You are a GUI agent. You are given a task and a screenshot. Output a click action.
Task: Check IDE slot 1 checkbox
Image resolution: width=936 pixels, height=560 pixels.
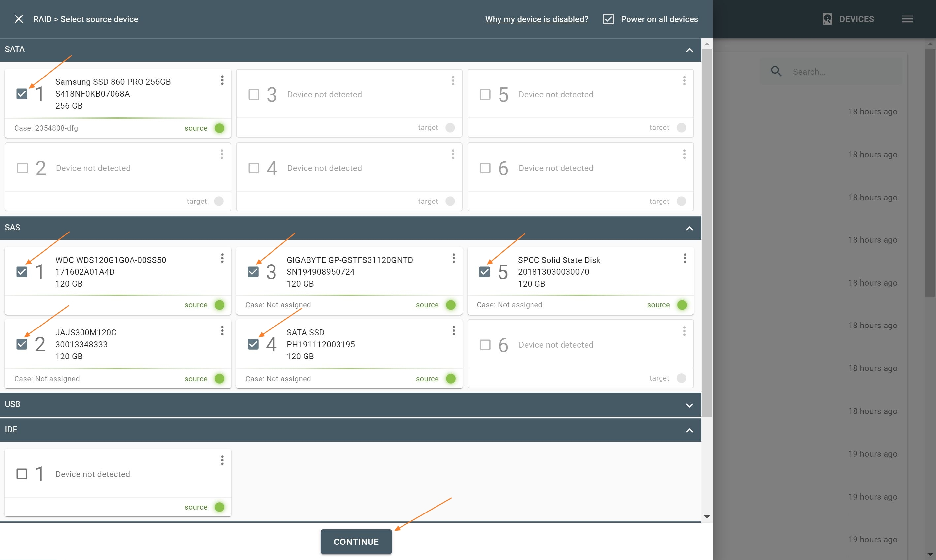22,474
